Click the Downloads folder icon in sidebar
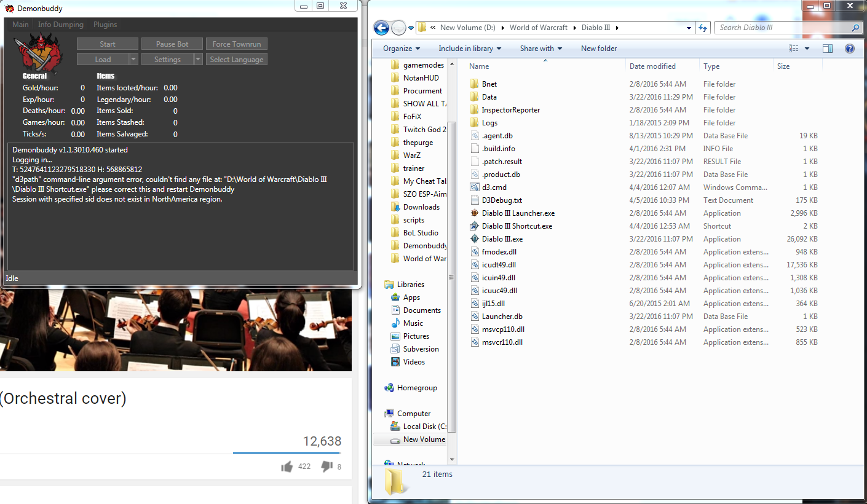867x504 pixels. pos(395,207)
